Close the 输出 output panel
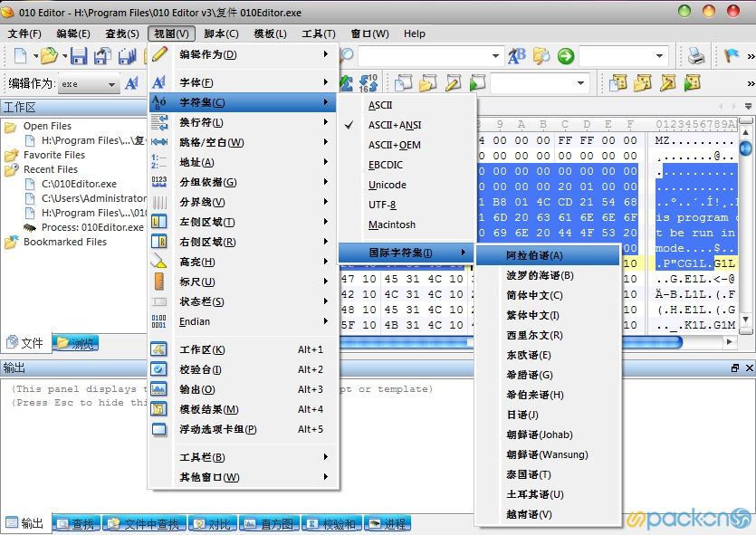The image size is (756, 535). click(x=749, y=368)
